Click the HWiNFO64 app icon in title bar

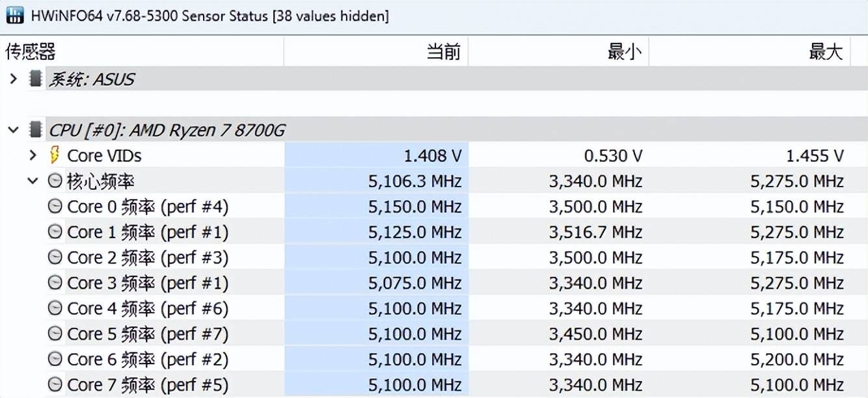[x=14, y=16]
